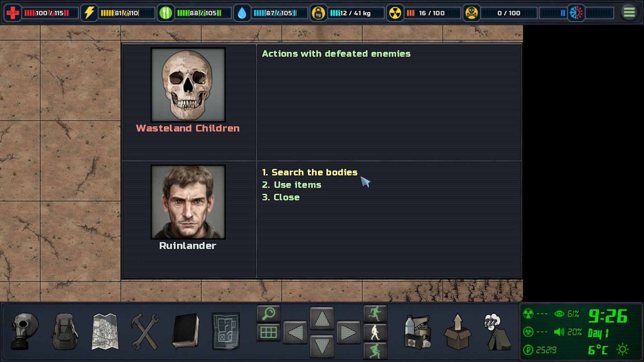The width and height of the screenshot is (644, 362).
Task: Click the left arrow movement button
Action: (296, 333)
